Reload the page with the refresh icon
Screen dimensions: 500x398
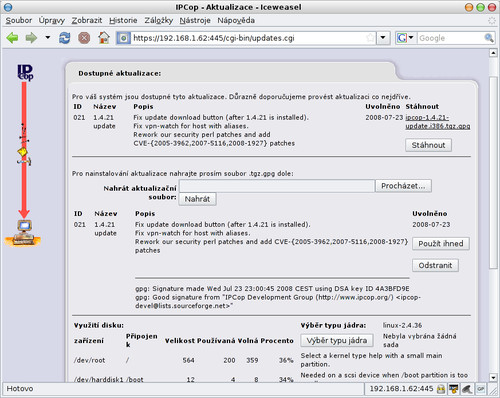click(65, 38)
